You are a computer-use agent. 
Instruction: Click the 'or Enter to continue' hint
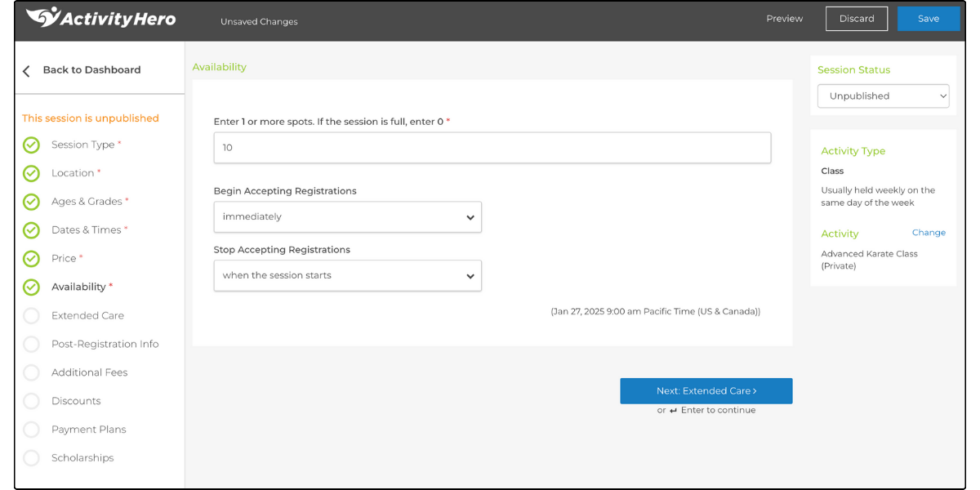(706, 411)
